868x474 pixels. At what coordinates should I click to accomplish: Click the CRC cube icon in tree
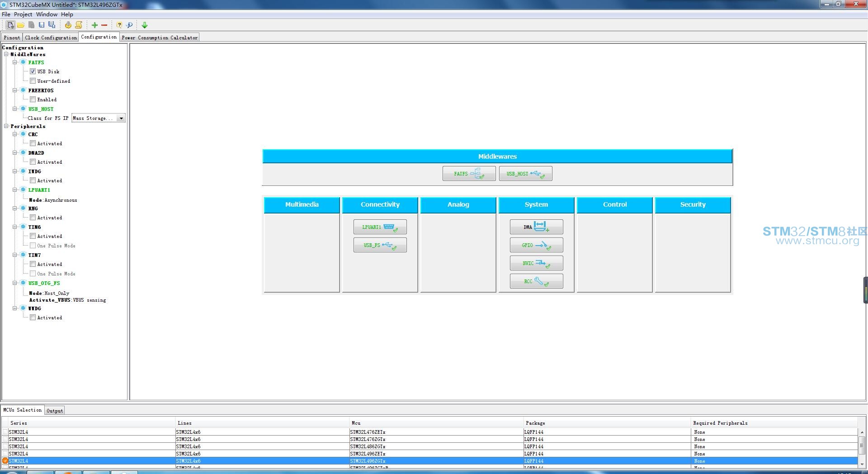click(23, 134)
